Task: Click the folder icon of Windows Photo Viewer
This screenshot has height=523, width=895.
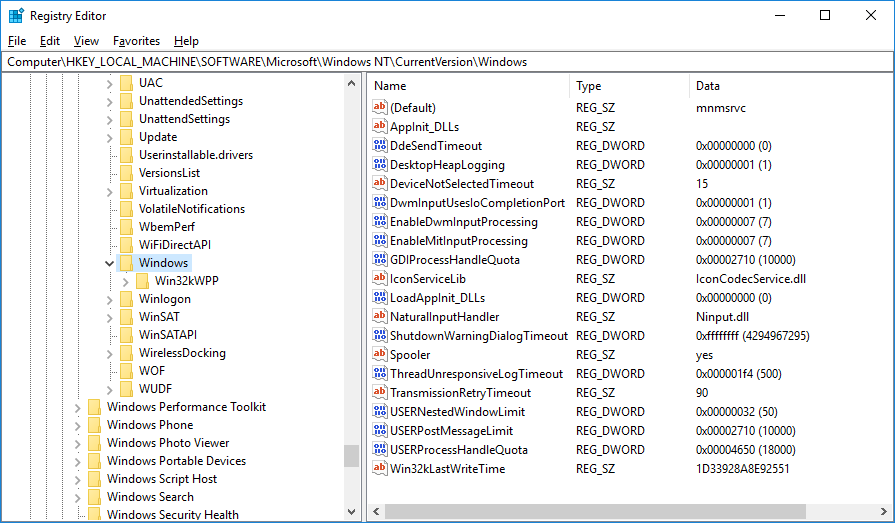Action: click(x=95, y=442)
